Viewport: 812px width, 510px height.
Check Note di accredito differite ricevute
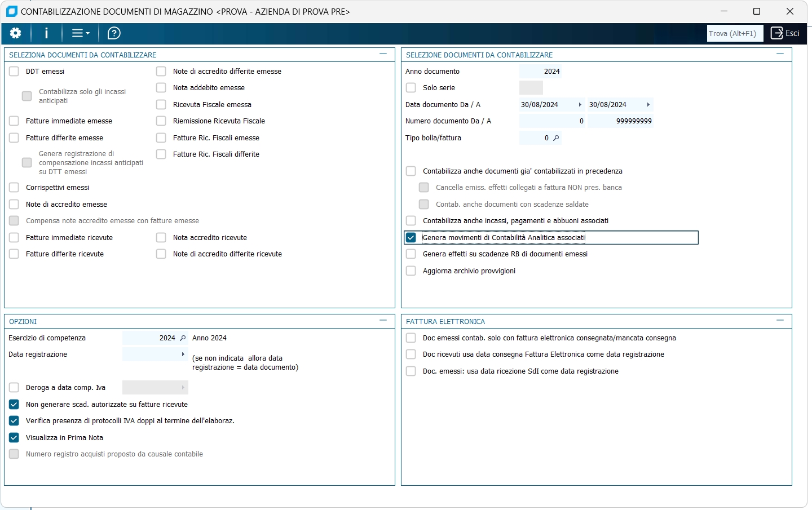pyautogui.click(x=161, y=254)
